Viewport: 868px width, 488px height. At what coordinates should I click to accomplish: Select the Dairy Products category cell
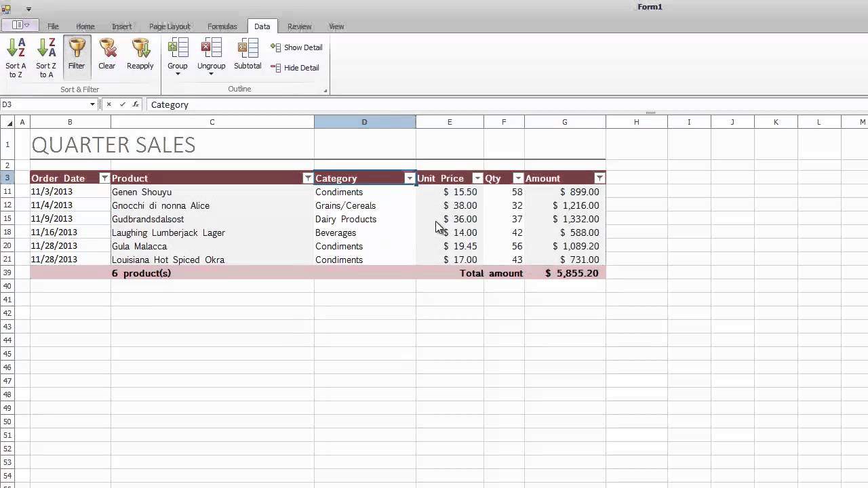tap(365, 219)
